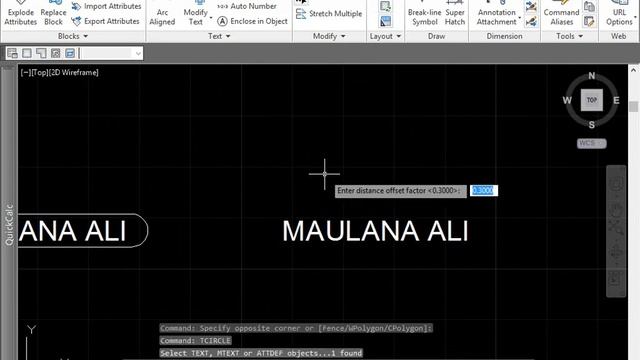Click the upper Tools panel side icon
This screenshot has height=360, width=640.
[x=589, y=6]
